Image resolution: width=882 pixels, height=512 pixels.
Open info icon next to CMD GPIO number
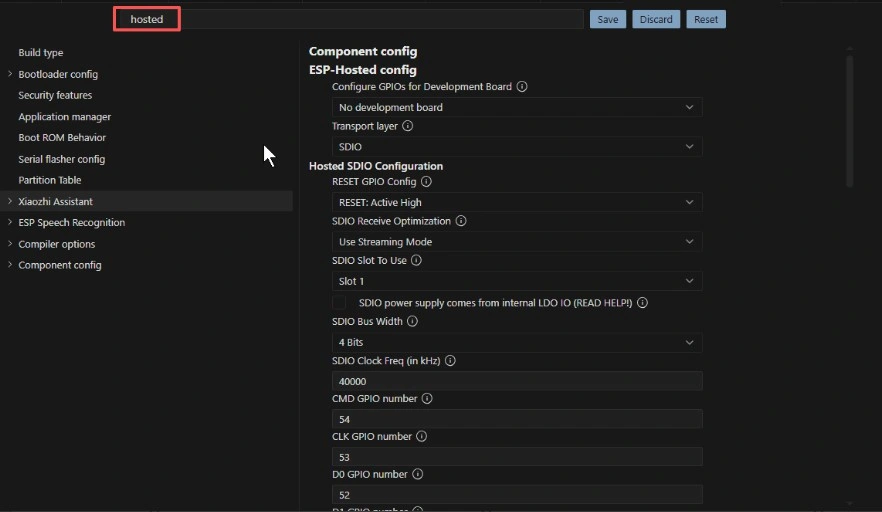(427, 399)
